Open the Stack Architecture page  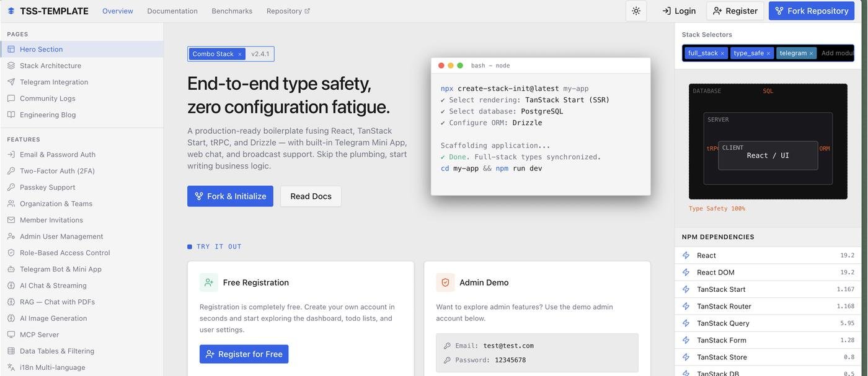(82, 66)
